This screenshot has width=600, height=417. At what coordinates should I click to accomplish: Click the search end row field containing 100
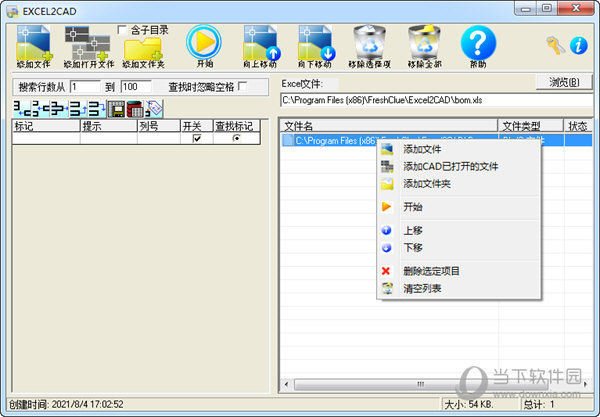pos(136,87)
